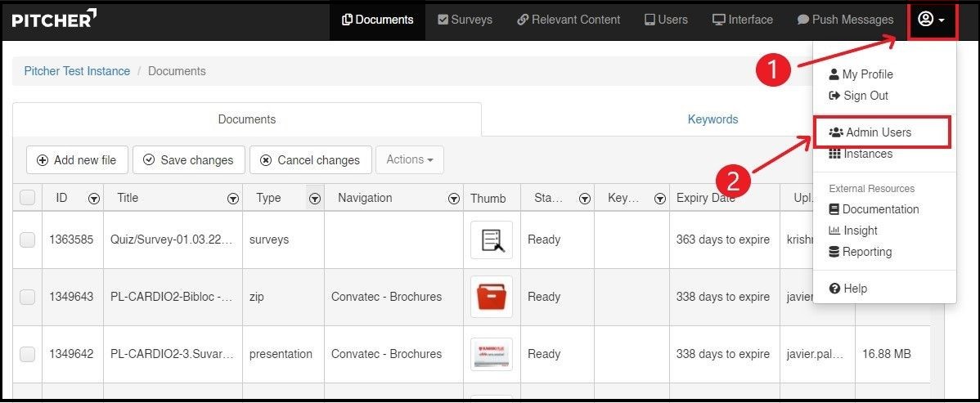Toggle the select-all checkbox in table header
This screenshot has height=403, width=980.
pos(27,198)
